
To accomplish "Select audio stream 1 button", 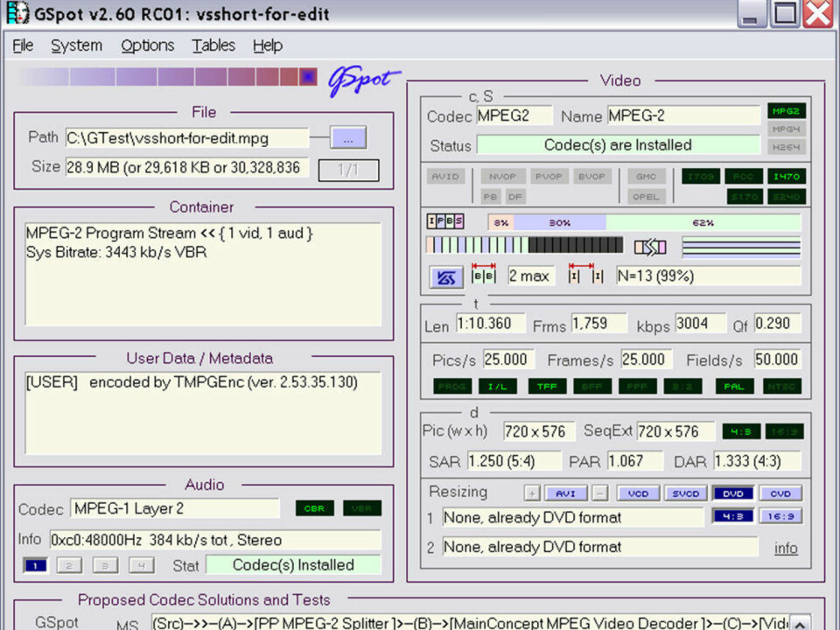I will point(35,566).
